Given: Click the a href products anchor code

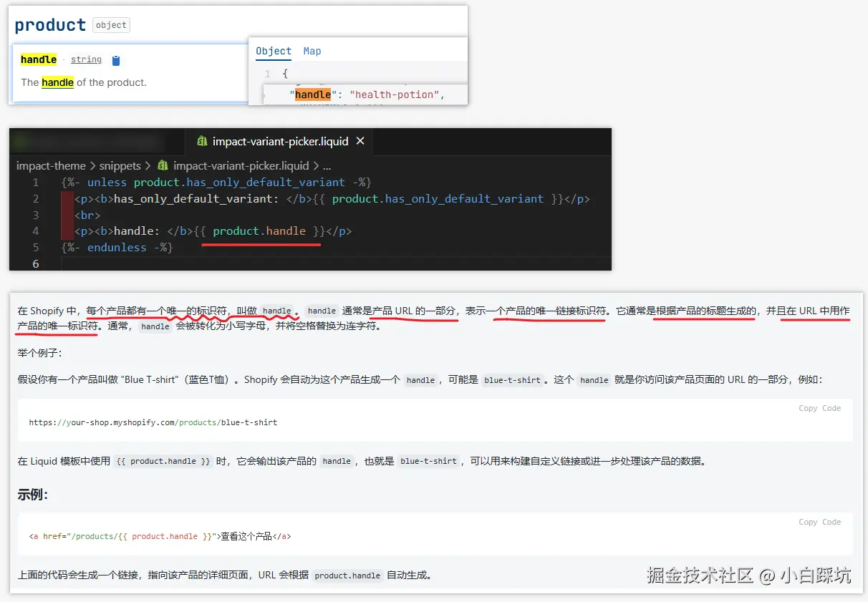Looking at the screenshot, I should click(160, 536).
